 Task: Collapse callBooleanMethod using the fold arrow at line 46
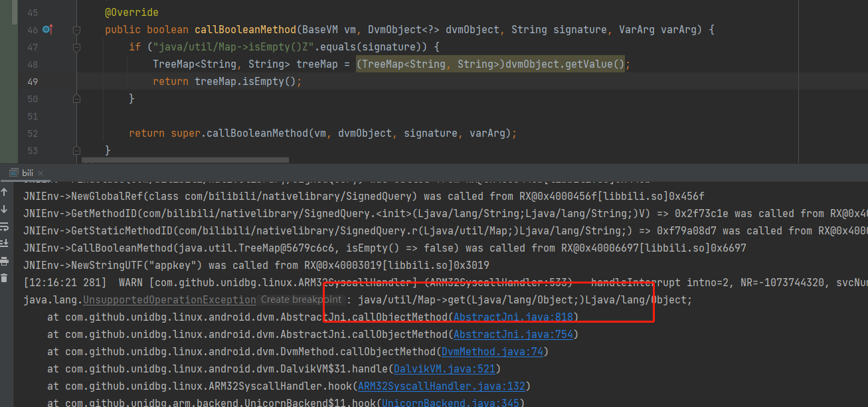pyautogui.click(x=76, y=30)
